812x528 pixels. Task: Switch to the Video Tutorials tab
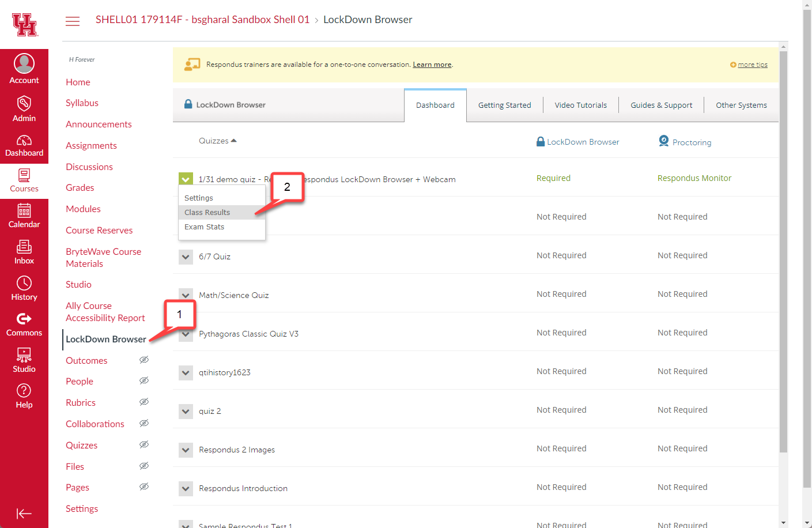pyautogui.click(x=581, y=105)
